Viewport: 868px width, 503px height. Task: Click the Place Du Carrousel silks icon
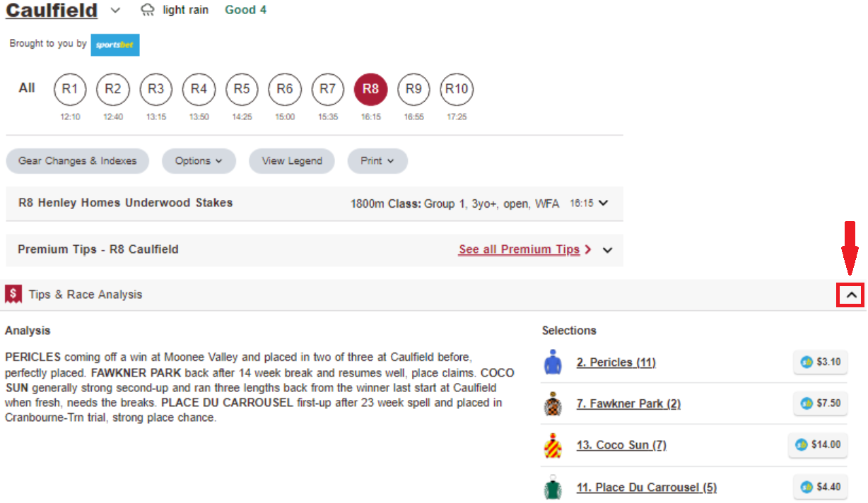tap(552, 487)
